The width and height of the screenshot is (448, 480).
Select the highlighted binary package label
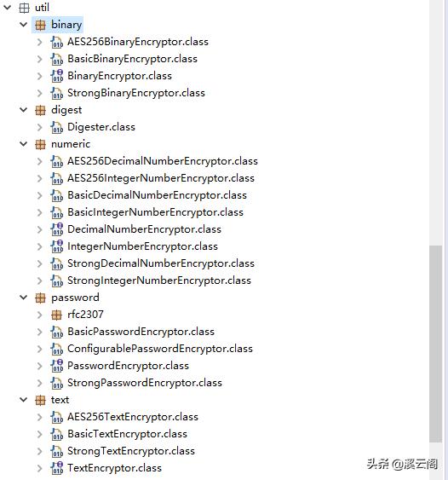(66, 25)
